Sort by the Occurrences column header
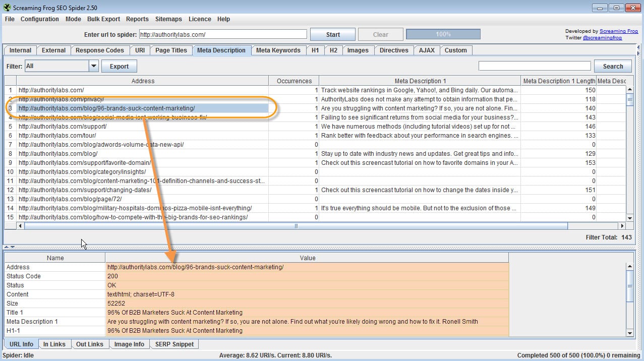The height and width of the screenshot is (361, 644). pos(294,81)
